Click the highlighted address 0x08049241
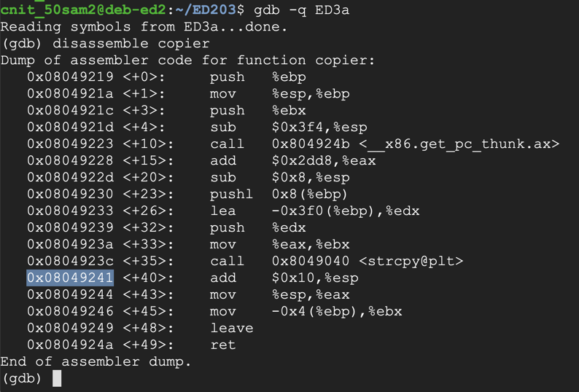 coord(70,278)
